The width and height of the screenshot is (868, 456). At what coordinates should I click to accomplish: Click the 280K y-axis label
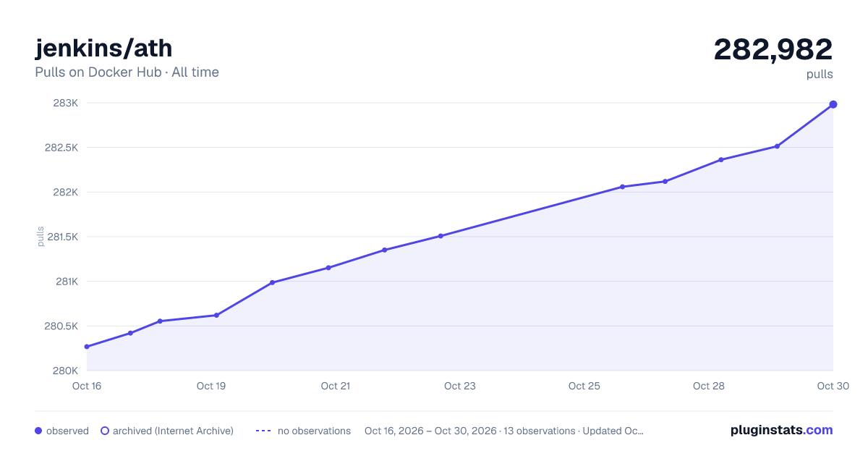pyautogui.click(x=65, y=371)
